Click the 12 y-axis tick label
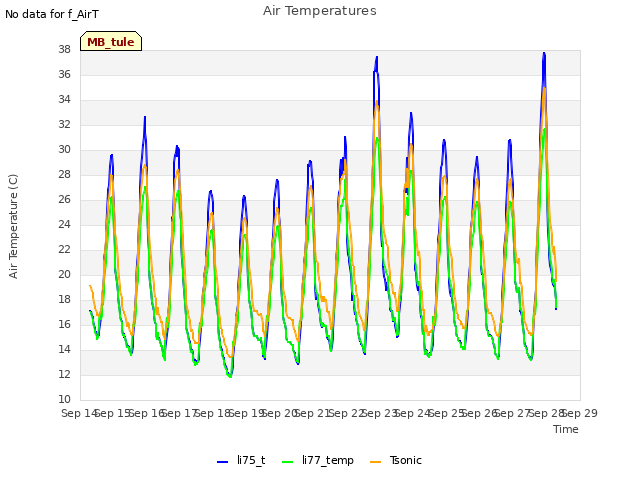This screenshot has width=640, height=480. [x=64, y=374]
